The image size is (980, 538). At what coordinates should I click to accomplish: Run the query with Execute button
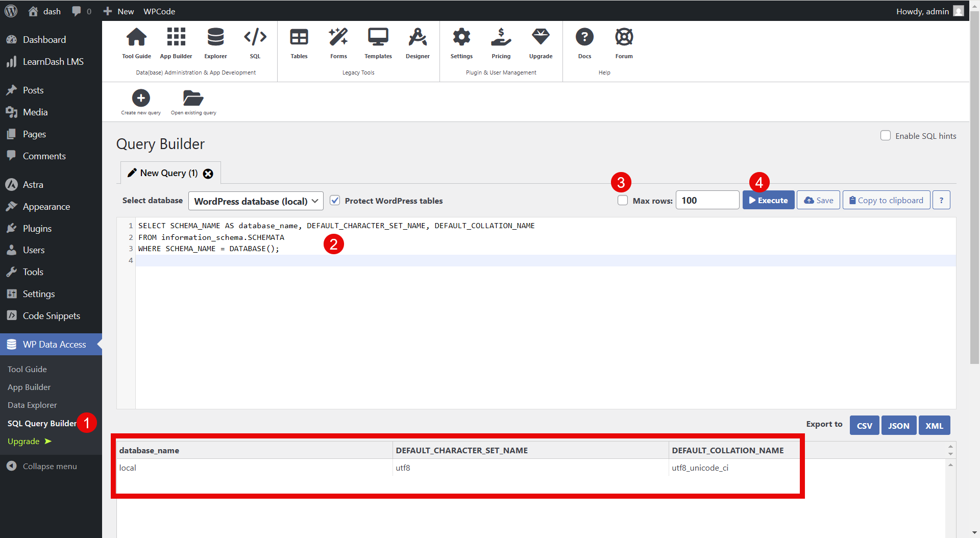[768, 201]
